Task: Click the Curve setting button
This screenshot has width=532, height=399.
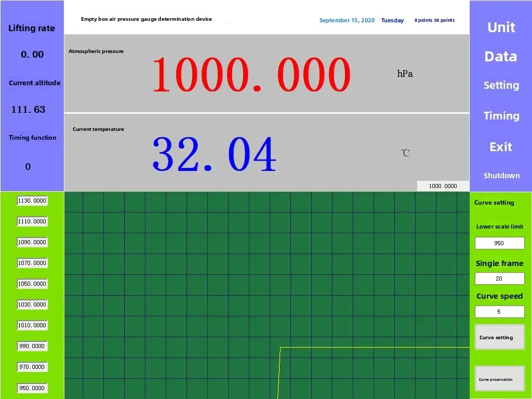Action: coord(499,337)
